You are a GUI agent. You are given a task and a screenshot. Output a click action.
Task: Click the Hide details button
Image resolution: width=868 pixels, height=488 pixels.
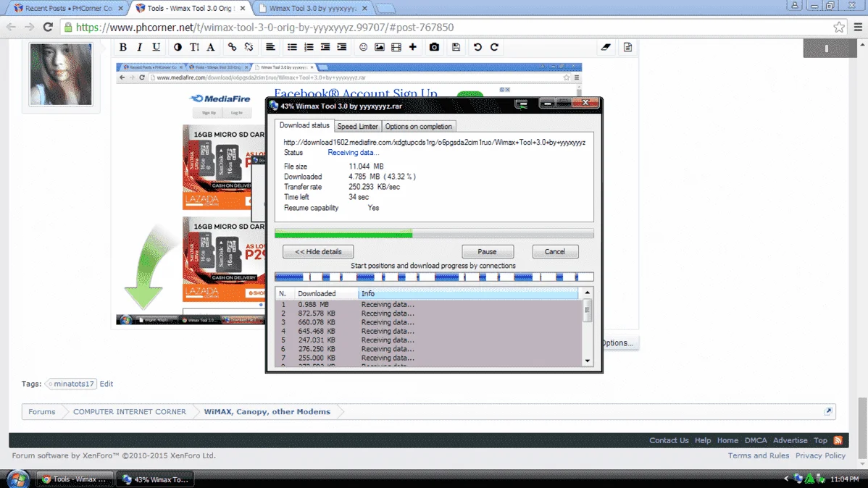coord(318,252)
